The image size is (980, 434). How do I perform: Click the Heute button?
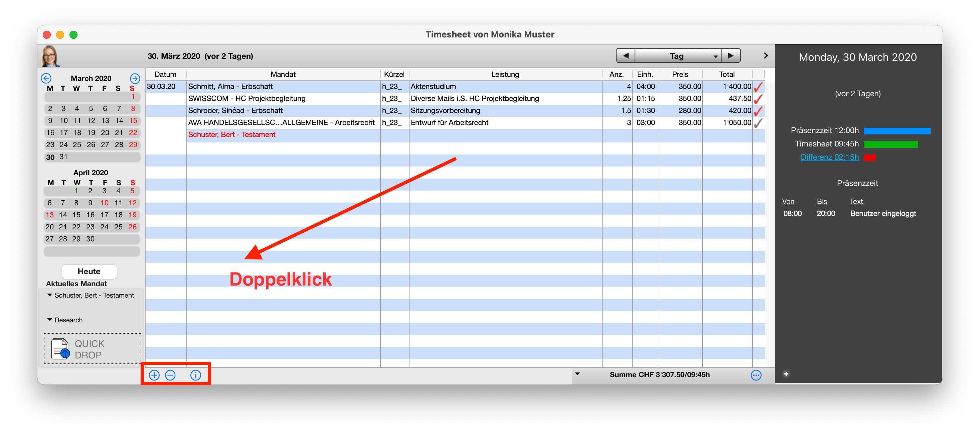pos(89,272)
